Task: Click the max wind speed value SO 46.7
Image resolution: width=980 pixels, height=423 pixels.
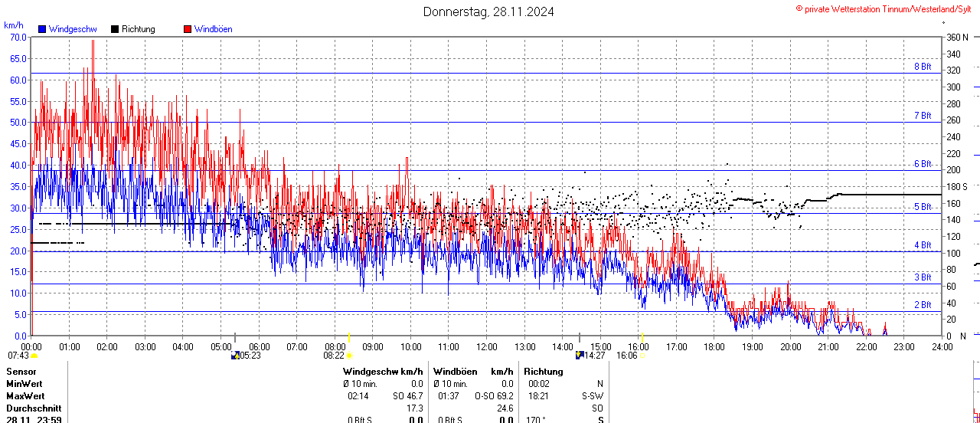Action: point(408,396)
